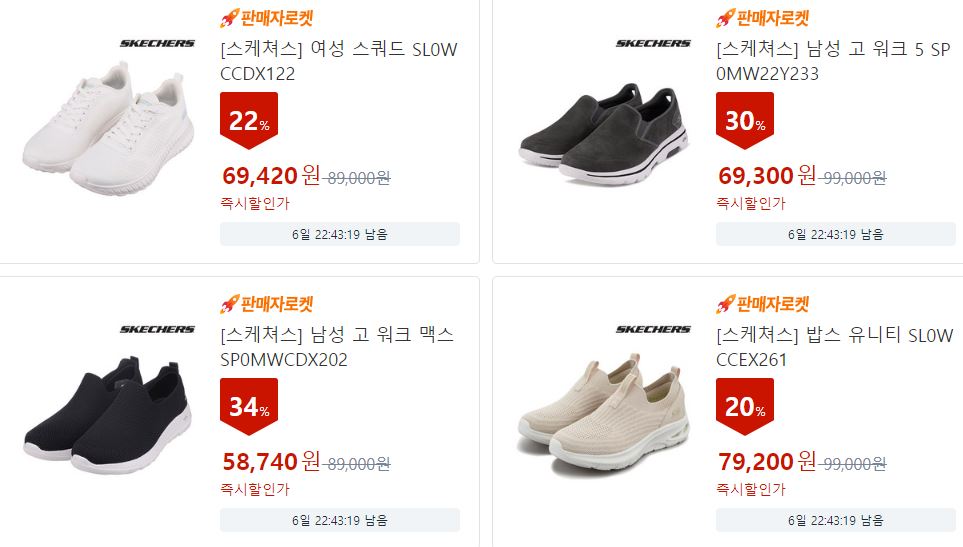Open the 남성 고 워크 5 product title
The height and width of the screenshot is (547, 963).
(x=833, y=61)
